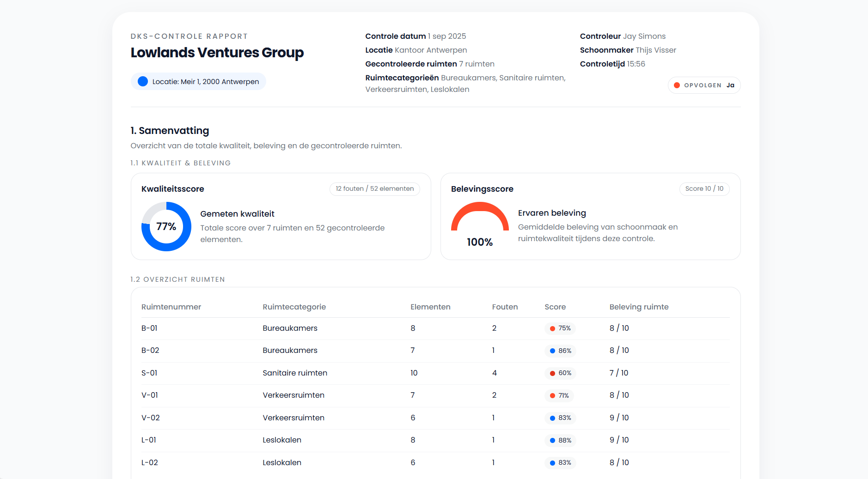868x479 pixels.
Task: Click the 'Ervaren beleving' label
Action: [552, 213]
